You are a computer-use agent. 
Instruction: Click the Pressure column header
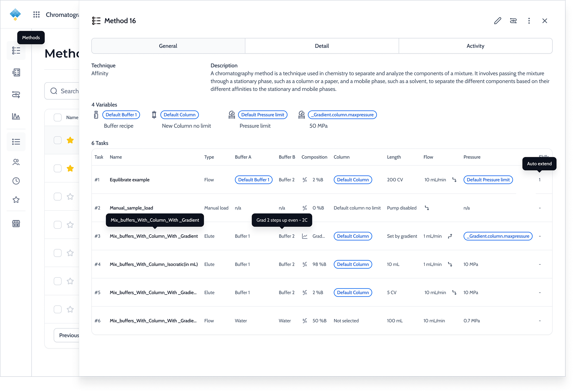(472, 157)
